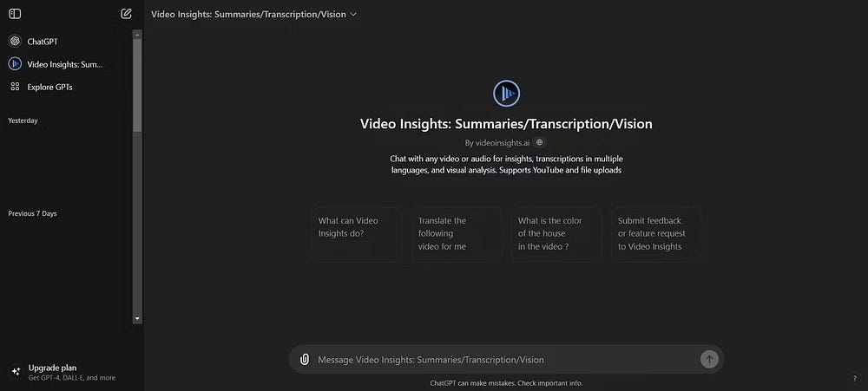Viewport: 868px width, 391px height.
Task: Click the send message arrow button
Action: coord(709,360)
